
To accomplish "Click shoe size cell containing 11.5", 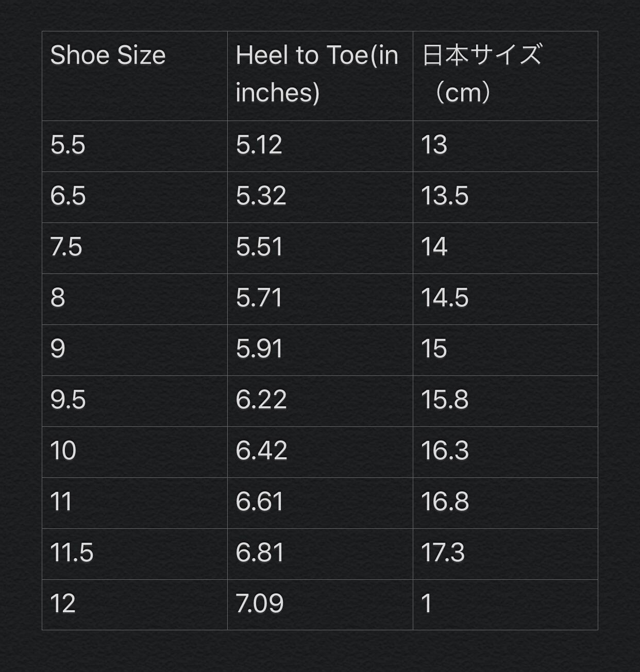I will coord(134,554).
